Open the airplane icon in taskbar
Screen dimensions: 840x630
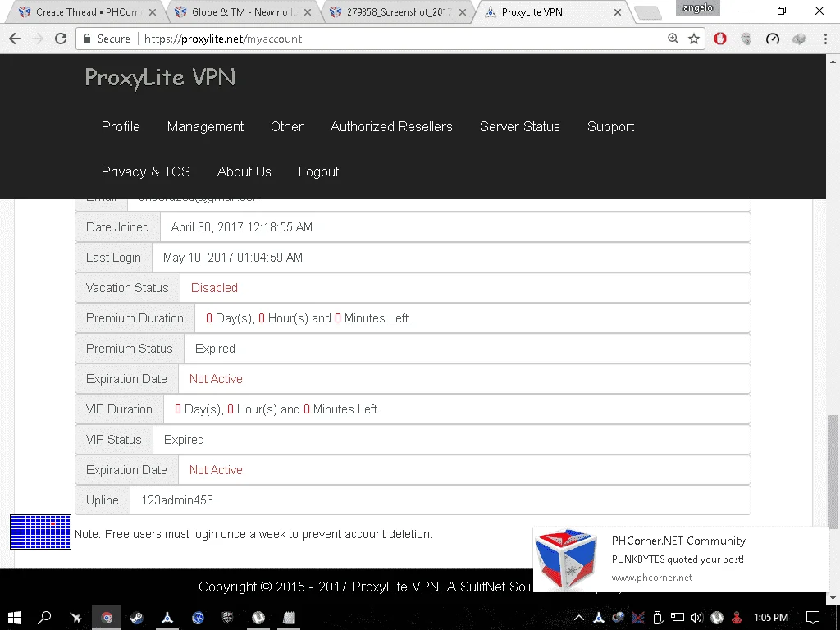pos(76,618)
